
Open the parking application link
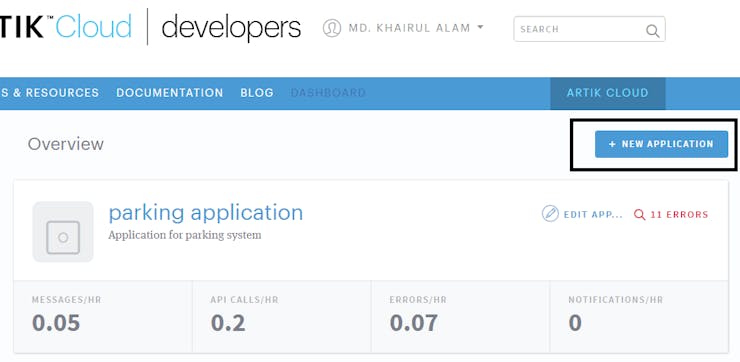[x=206, y=213]
